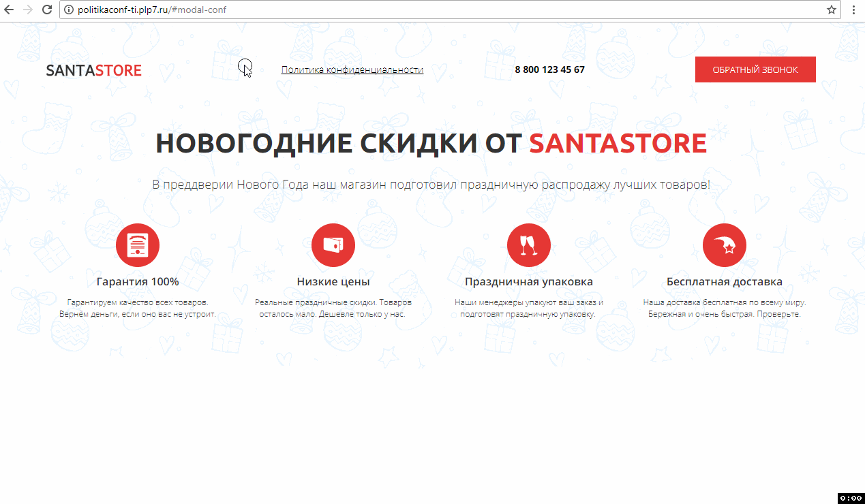This screenshot has height=504, width=865.
Task: Click the Гарантия 100% heading
Action: pyautogui.click(x=138, y=281)
